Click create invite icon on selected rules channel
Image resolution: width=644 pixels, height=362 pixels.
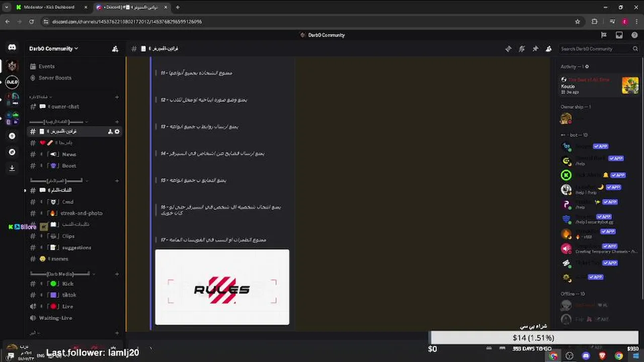pos(110,131)
